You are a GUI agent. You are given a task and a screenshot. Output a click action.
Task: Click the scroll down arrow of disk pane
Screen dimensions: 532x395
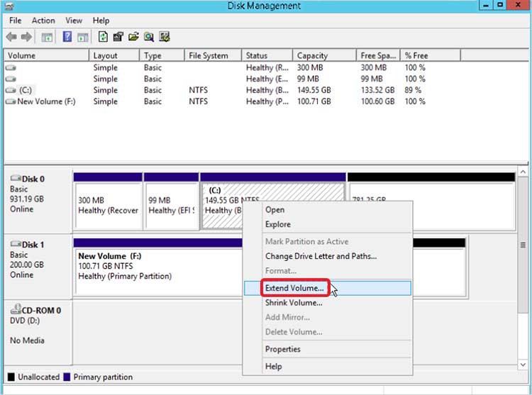point(523,365)
